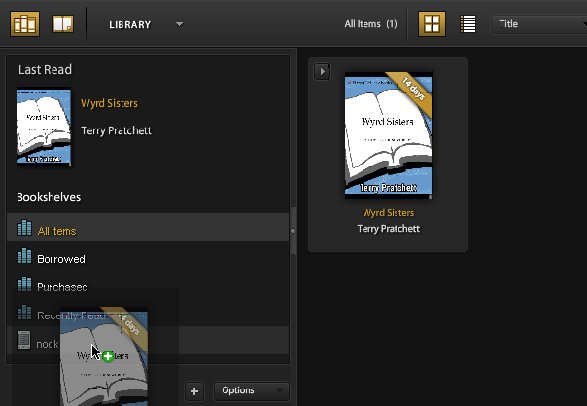Open item options arrow on book card
This screenshot has width=587, height=406.
click(x=322, y=71)
